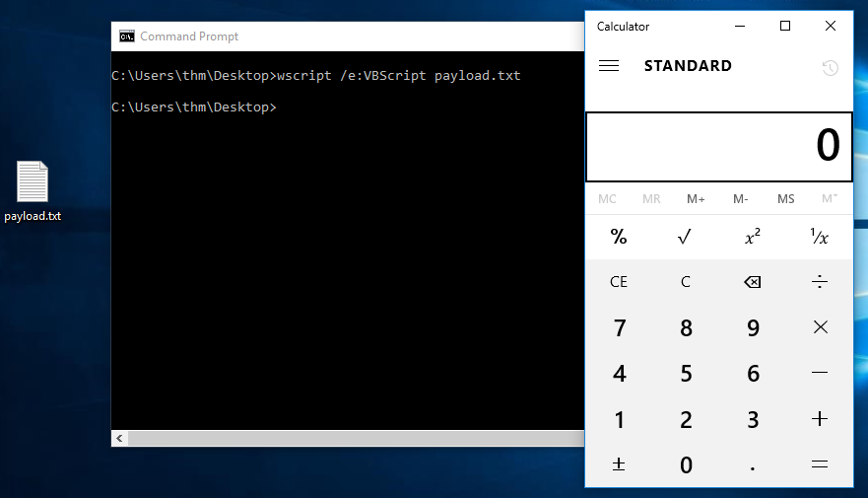Click the divide operator key
Screen dimensions: 868x498
point(820,282)
